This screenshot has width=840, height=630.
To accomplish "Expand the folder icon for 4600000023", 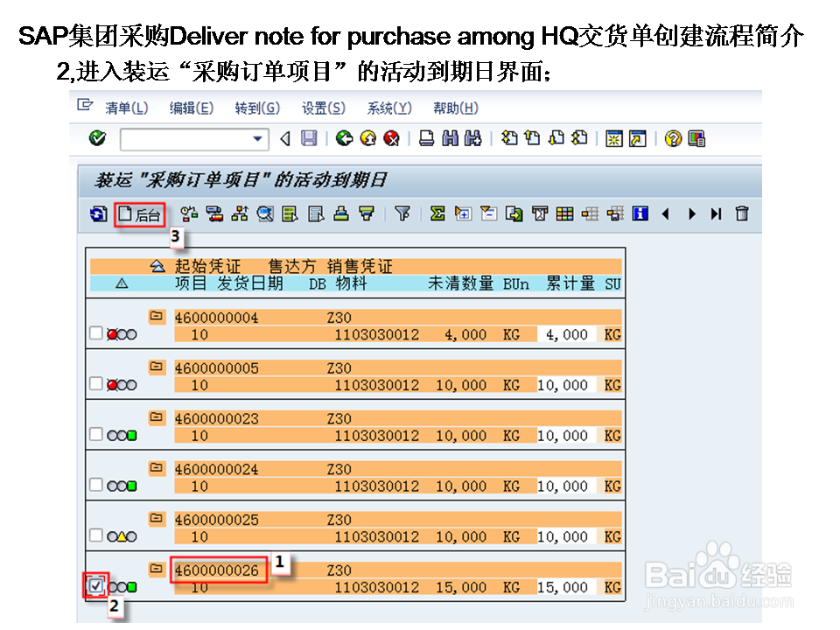I will pyautogui.click(x=157, y=416).
